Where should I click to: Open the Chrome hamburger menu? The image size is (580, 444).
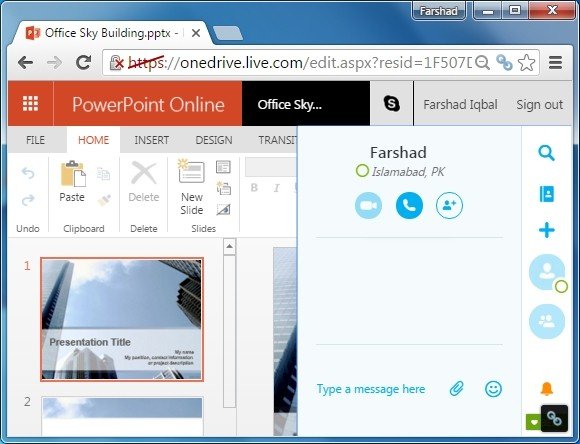[x=556, y=63]
